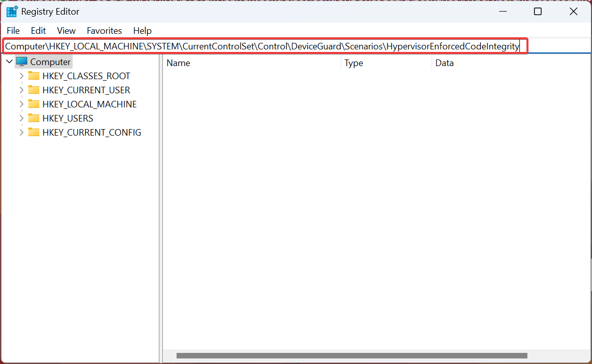Image resolution: width=592 pixels, height=364 pixels.
Task: Expand the HKEY_LOCAL_MACHINE tree node
Action: click(21, 104)
